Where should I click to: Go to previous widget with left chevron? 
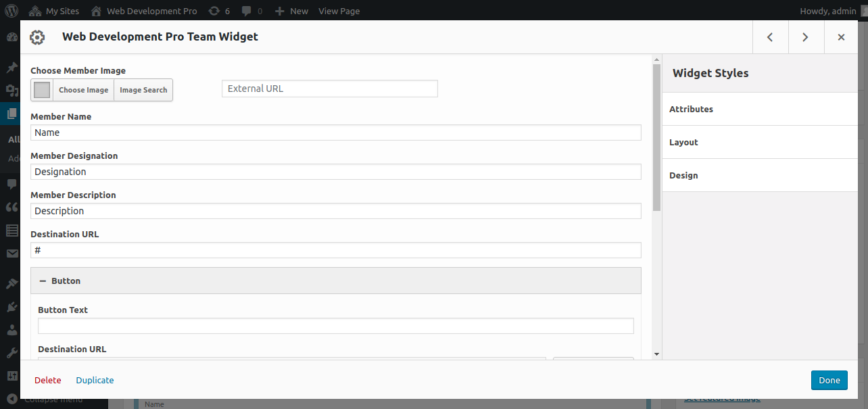(x=770, y=37)
